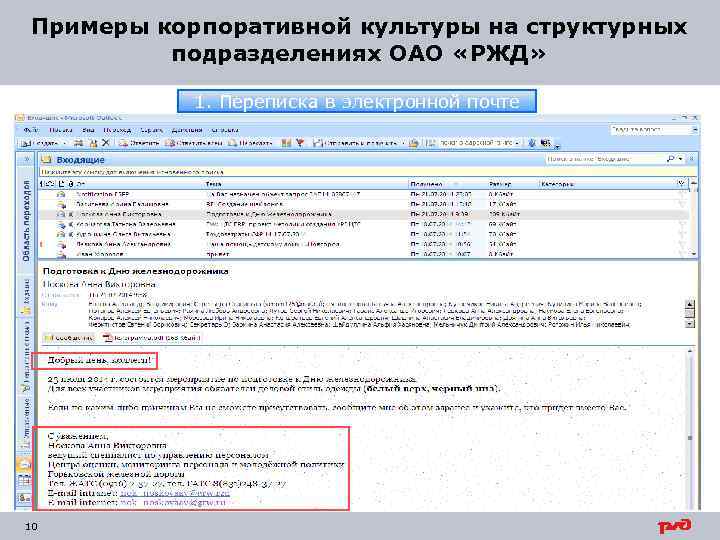Expand the address book search dropdown

(x=517, y=143)
